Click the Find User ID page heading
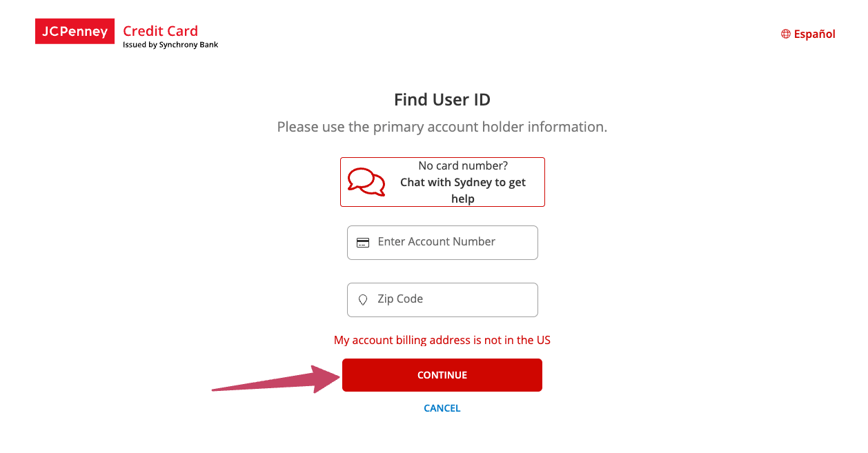Viewport: 868px width, 453px height. 442,99
